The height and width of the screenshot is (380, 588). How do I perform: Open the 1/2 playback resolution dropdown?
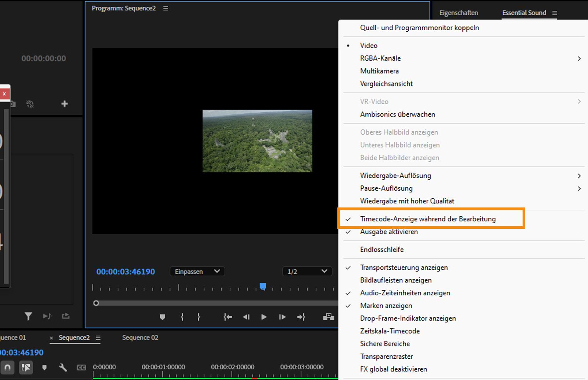307,271
